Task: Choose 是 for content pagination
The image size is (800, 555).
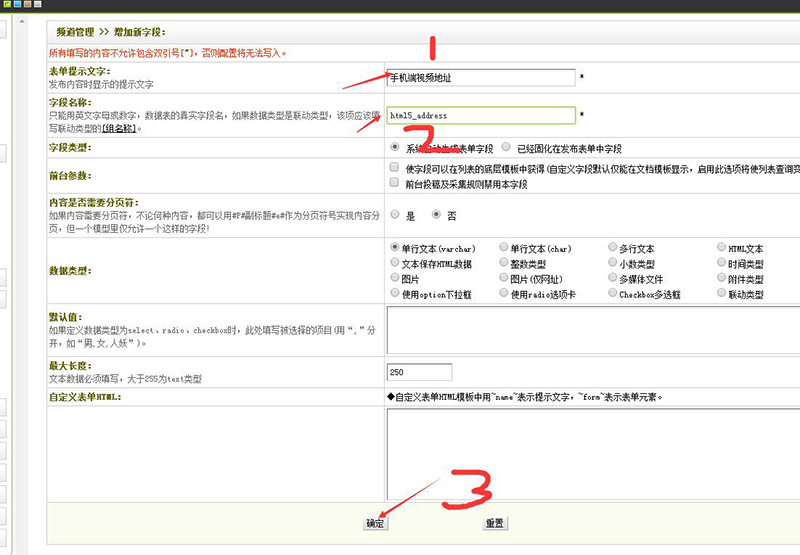Action: coord(395,215)
